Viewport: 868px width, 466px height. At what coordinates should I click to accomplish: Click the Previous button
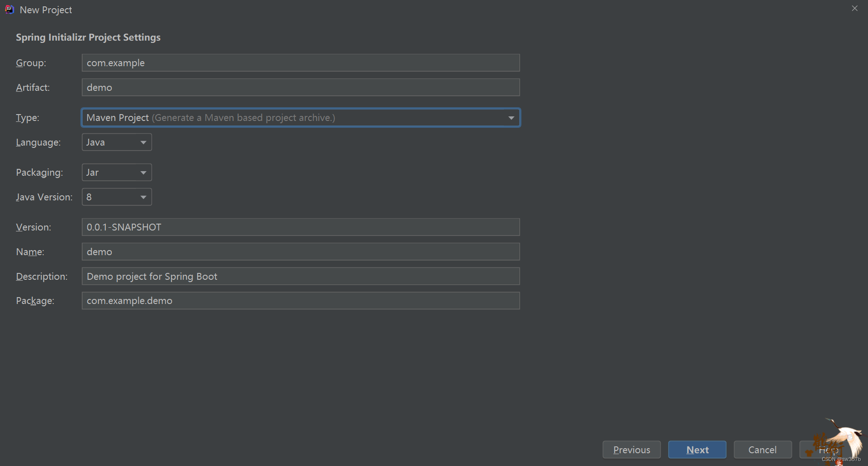tap(631, 450)
